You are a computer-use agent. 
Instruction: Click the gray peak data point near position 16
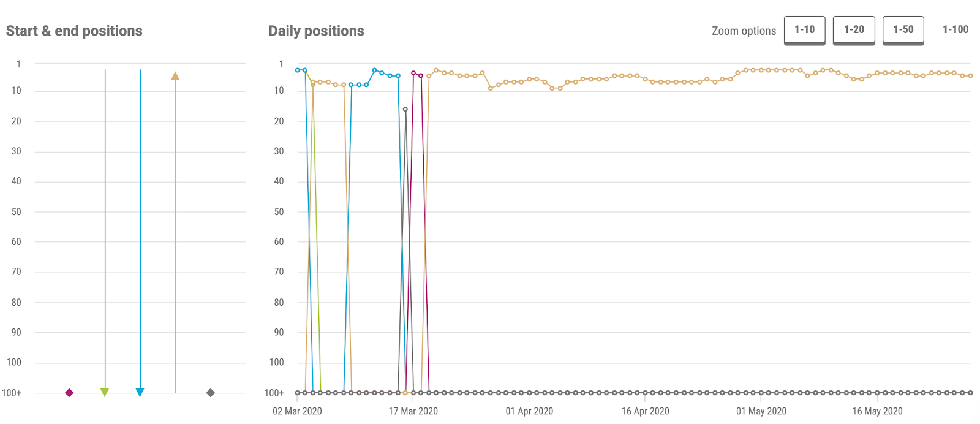[405, 110]
